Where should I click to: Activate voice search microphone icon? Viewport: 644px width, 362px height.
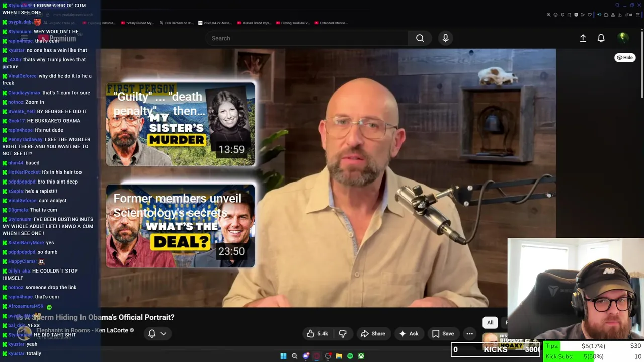[445, 38]
